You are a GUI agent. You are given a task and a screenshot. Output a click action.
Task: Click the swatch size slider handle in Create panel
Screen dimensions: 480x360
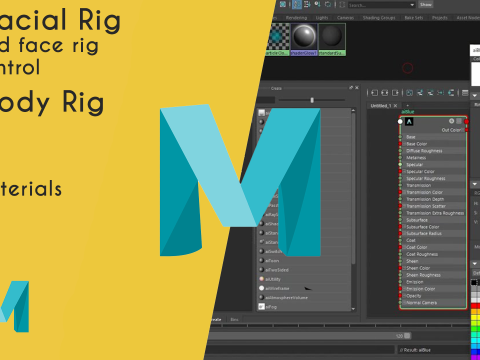[312, 100]
